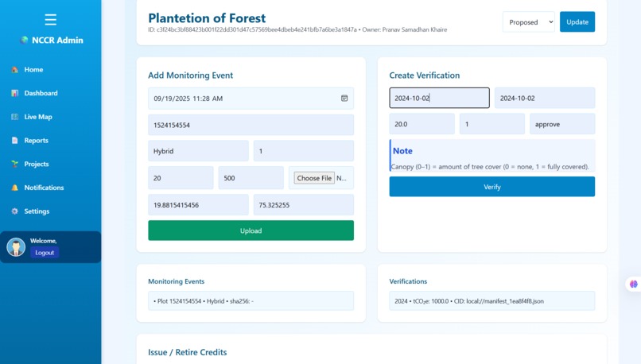This screenshot has height=364, width=641.
Task: Click the Plantetion of Forest title
Action: (207, 18)
